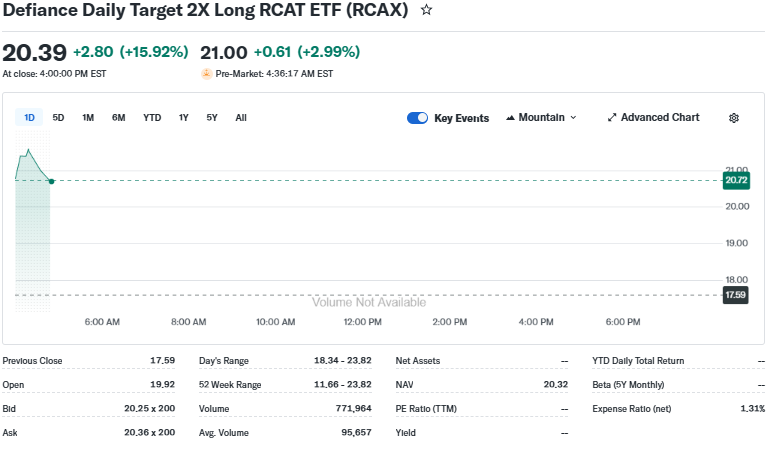780x450 pixels.
Task: Click the 17.59 previous close label
Action: click(x=736, y=295)
